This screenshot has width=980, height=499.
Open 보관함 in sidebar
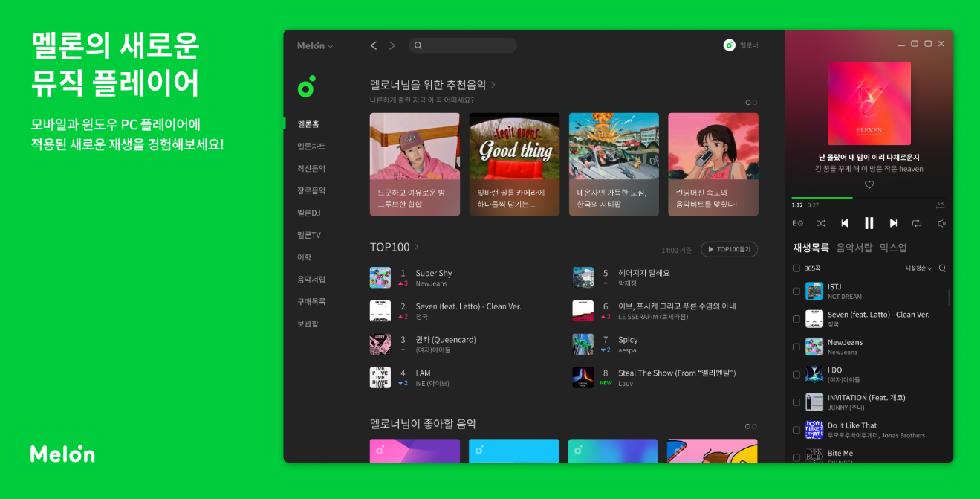point(308,324)
